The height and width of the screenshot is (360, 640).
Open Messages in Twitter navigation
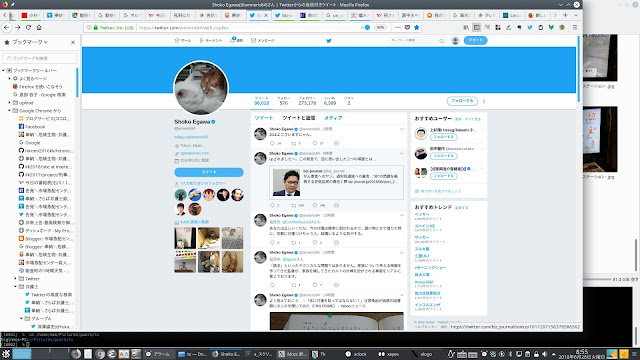(x=262, y=40)
